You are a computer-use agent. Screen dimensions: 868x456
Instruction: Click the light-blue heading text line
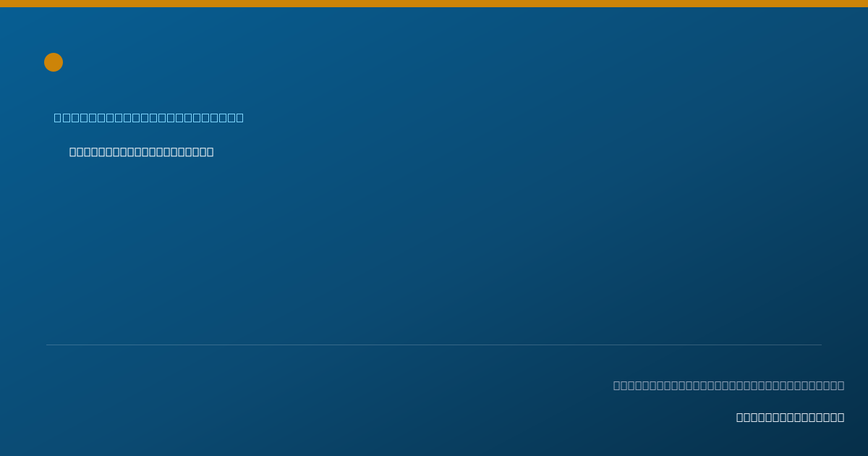click(x=149, y=117)
